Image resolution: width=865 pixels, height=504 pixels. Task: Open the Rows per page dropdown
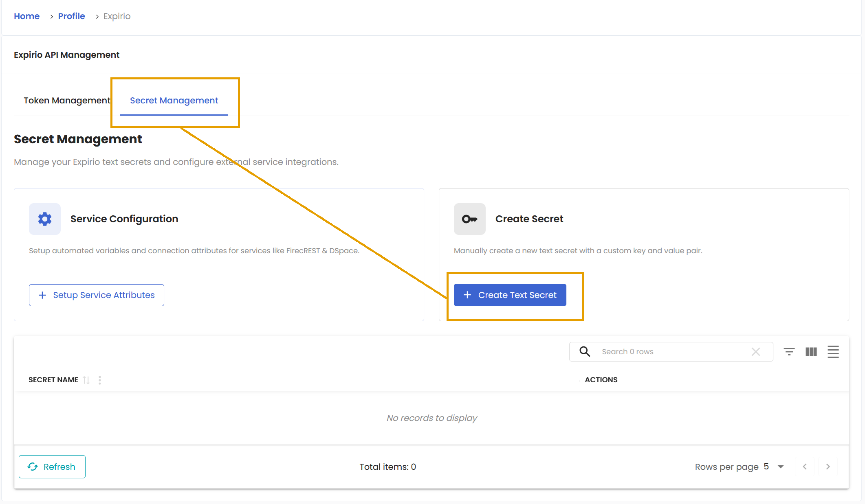coord(774,467)
